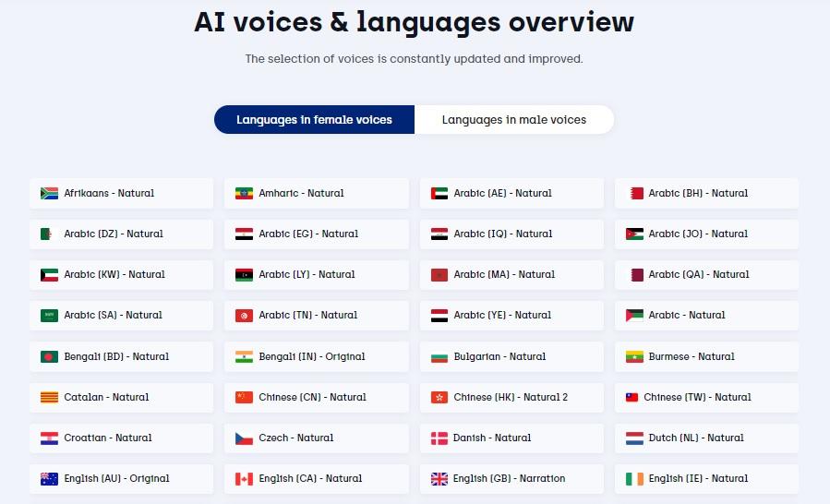Select Catalan - Natural label

[x=106, y=397]
